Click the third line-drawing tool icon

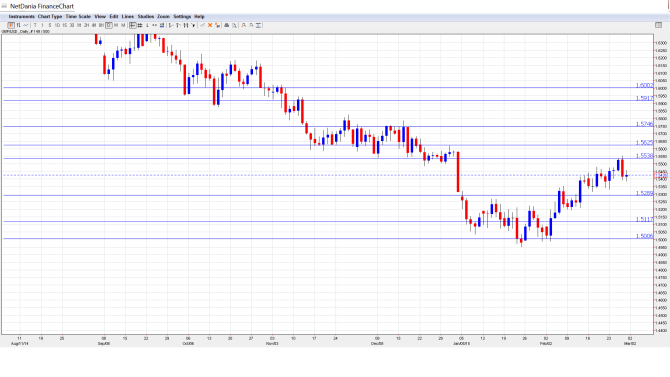[186, 25]
